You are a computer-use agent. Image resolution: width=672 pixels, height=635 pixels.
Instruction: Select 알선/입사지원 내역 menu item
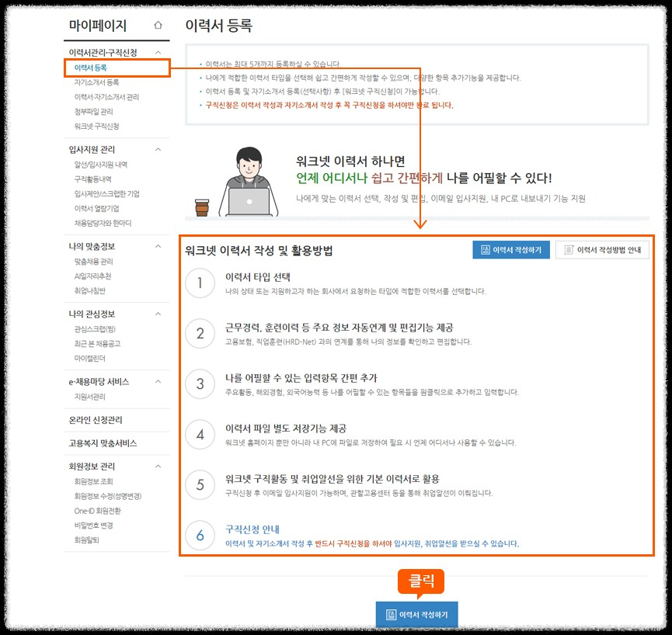pos(101,165)
